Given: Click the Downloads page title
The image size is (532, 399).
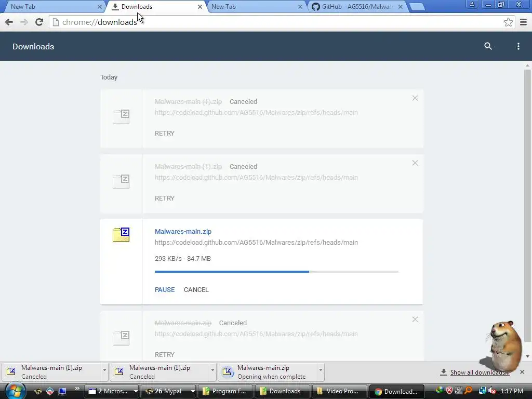Looking at the screenshot, I should click(x=33, y=46).
